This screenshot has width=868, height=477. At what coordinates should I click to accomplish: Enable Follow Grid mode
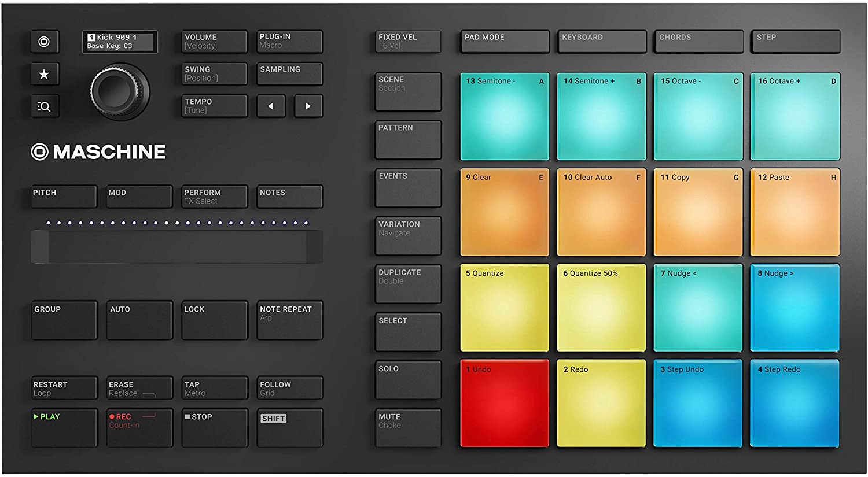289,388
